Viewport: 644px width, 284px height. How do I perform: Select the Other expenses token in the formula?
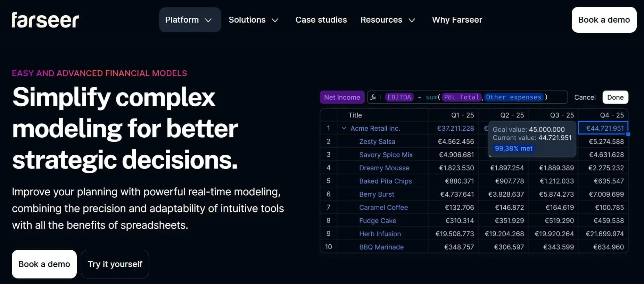click(514, 97)
